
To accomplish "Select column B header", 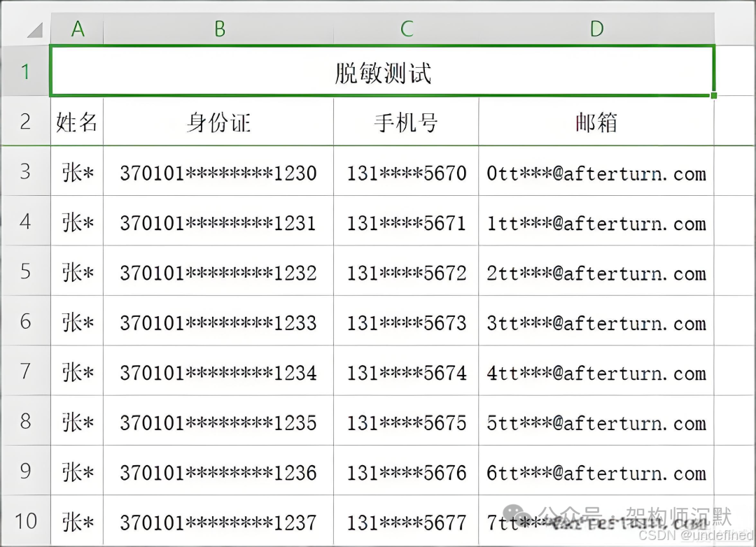I will click(218, 29).
